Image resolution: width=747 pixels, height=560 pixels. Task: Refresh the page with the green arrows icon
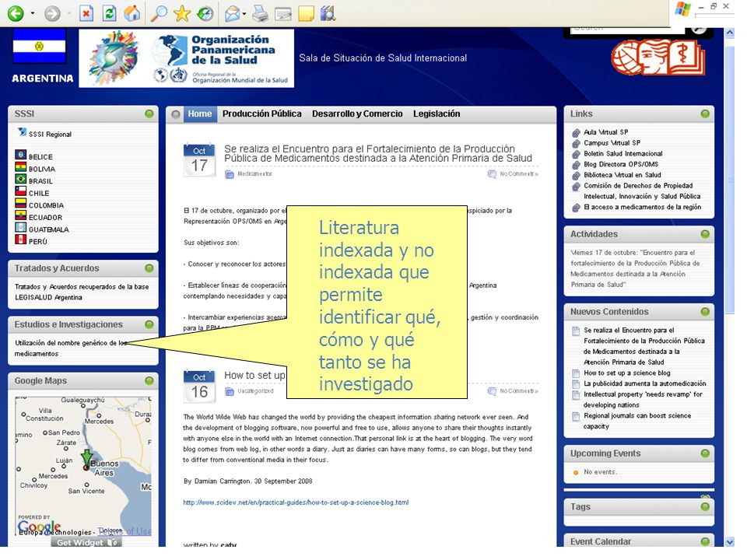(x=110, y=13)
